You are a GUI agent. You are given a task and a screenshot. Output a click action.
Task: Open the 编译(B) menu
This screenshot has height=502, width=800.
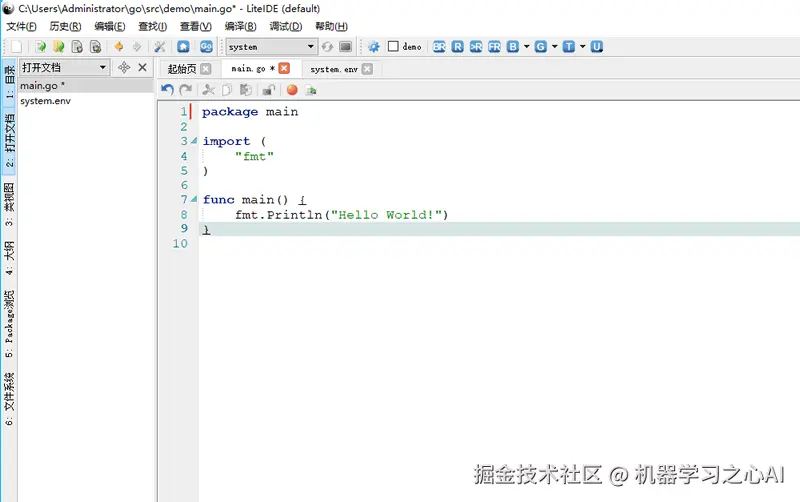(240, 27)
